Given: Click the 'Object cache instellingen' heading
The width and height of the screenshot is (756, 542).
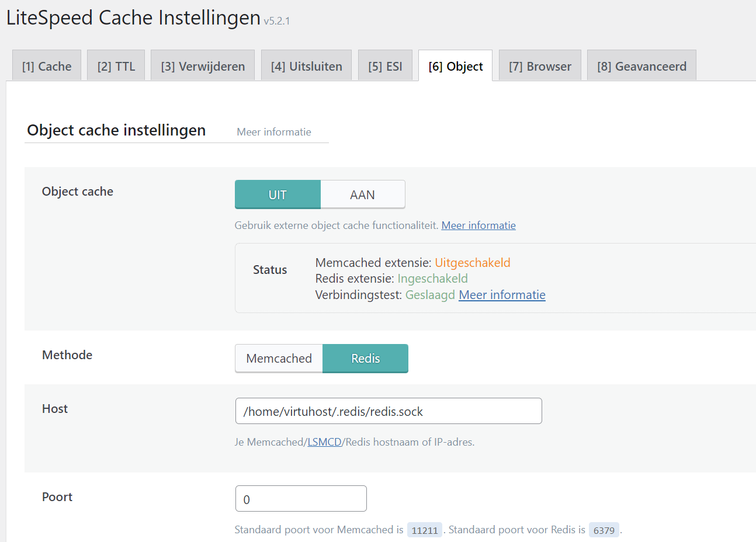Looking at the screenshot, I should coord(116,130).
